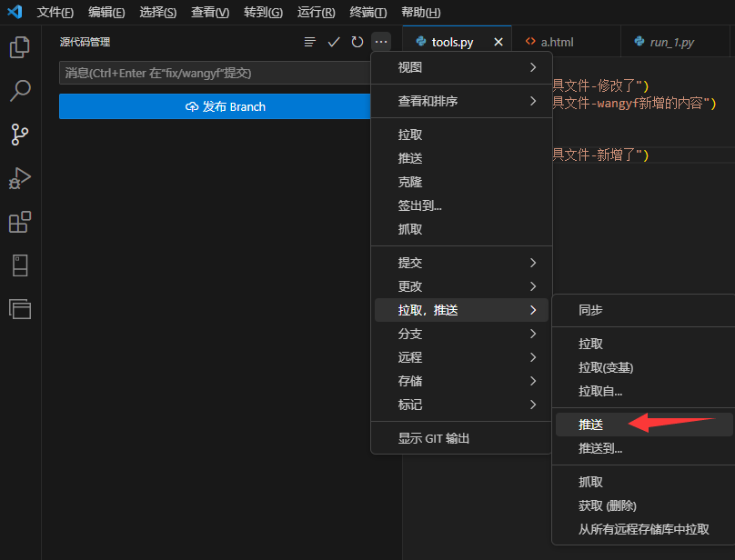Click the 发布 Branch button
Viewport: 735px width, 560px height.
[214, 106]
